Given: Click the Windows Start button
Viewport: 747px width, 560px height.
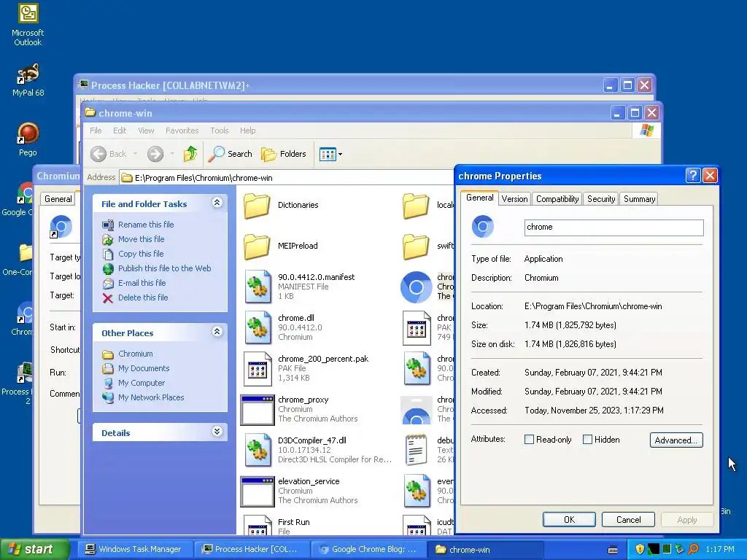Looking at the screenshot, I should (x=34, y=549).
